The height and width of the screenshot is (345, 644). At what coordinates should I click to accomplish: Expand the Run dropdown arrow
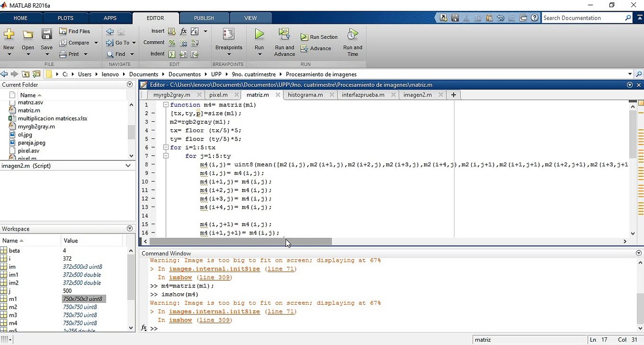click(259, 54)
